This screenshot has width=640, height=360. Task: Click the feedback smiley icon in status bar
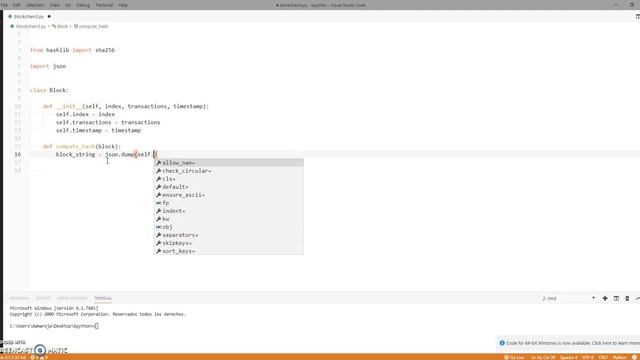pos(635,358)
